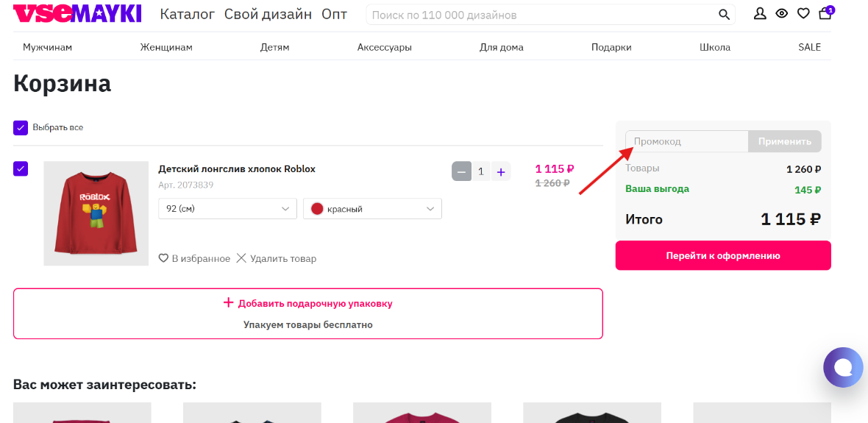Viewport: 868px width, 423px height.
Task: Open recently viewed eye icon
Action: pos(781,14)
